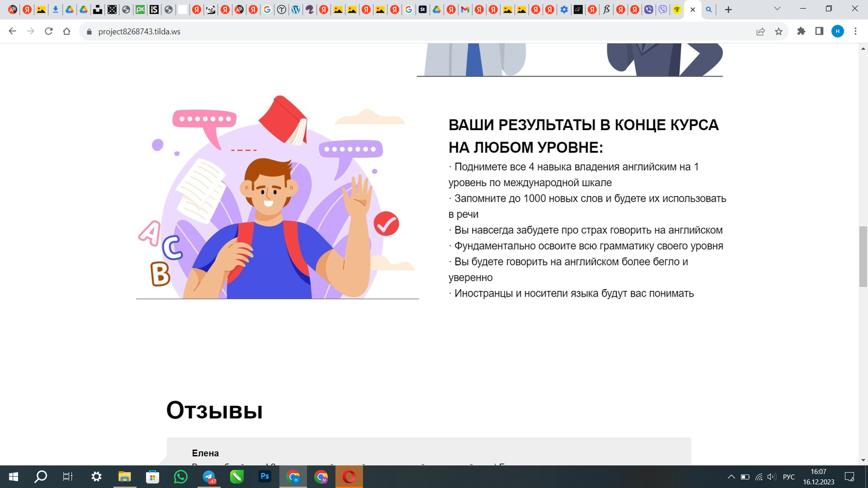Open Settings from the taskbar gear
This screenshot has width=868, height=488.
[x=96, y=476]
